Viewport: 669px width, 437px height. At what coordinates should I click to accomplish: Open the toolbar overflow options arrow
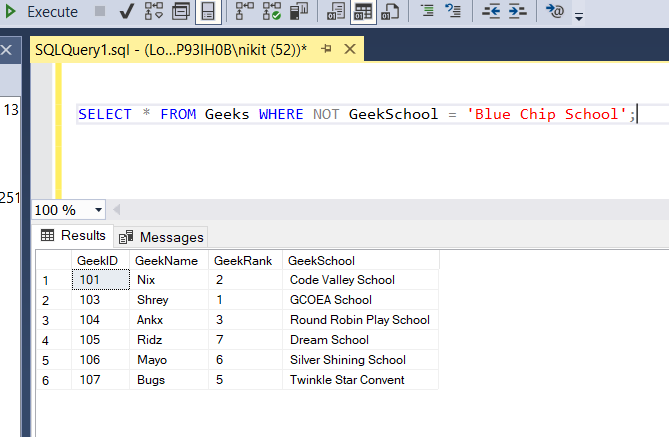point(579,17)
